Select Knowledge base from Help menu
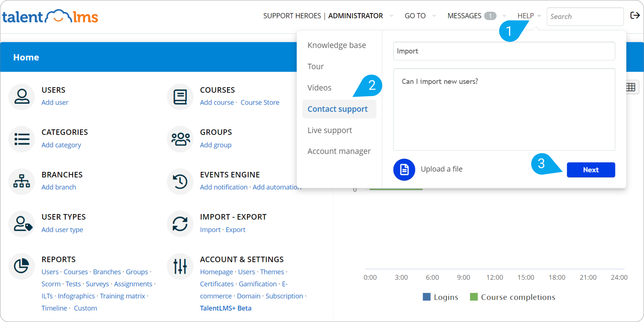Image resolution: width=644 pixels, height=322 pixels. (337, 45)
